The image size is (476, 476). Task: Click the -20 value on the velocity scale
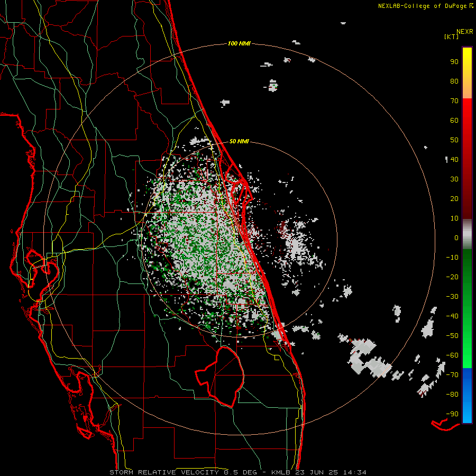pyautogui.click(x=452, y=277)
